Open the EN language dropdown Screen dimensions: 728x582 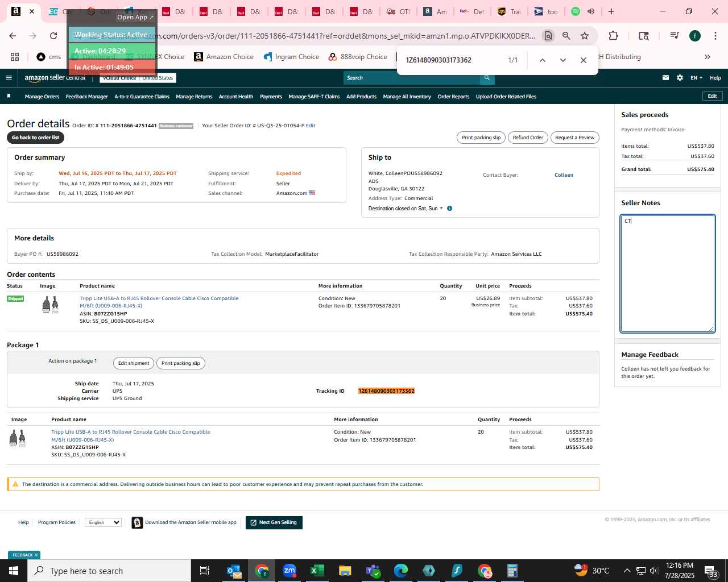pyautogui.click(x=697, y=78)
